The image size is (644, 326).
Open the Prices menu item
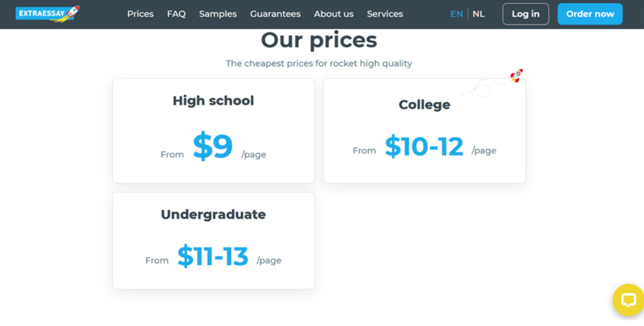(x=140, y=14)
